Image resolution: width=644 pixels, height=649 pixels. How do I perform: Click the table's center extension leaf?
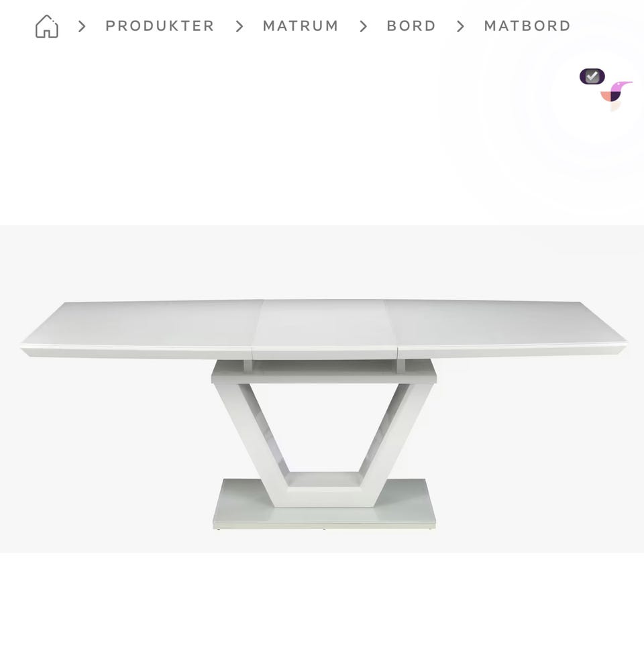pos(324,329)
